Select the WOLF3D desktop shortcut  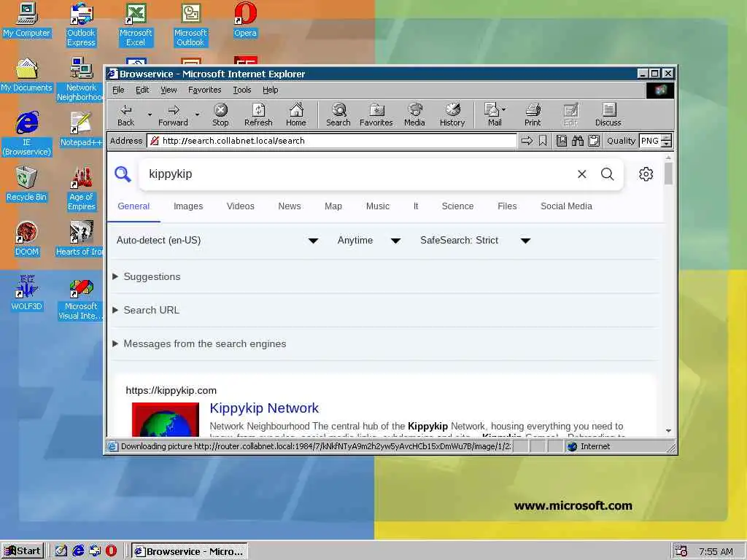26,293
